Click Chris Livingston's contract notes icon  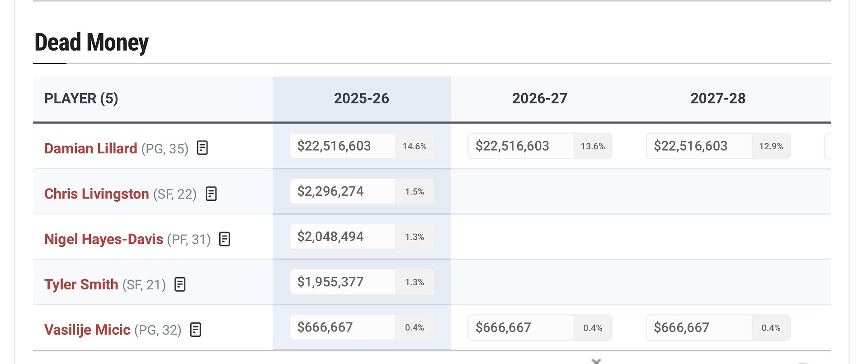(211, 194)
